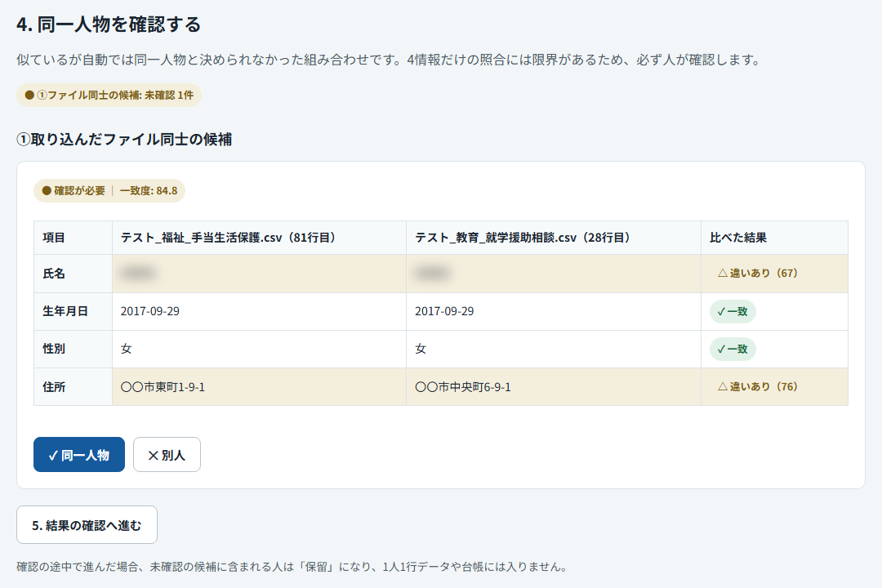Click the △ 違いあり（67） result in 氏名 row
This screenshot has width=882, height=588.
(x=758, y=274)
